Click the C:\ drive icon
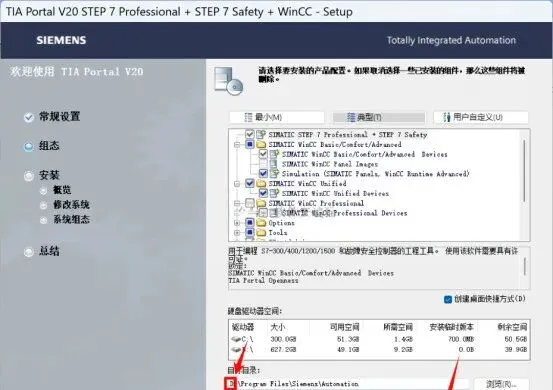553x390 pixels. [x=236, y=339]
